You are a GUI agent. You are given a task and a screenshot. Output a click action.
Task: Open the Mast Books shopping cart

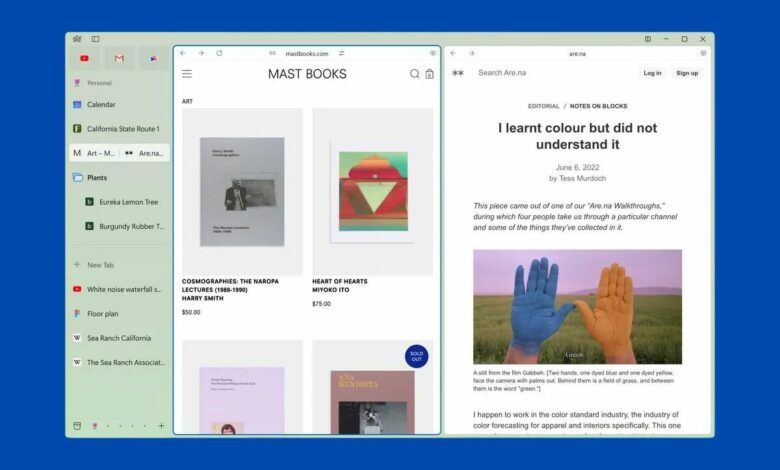(430, 74)
